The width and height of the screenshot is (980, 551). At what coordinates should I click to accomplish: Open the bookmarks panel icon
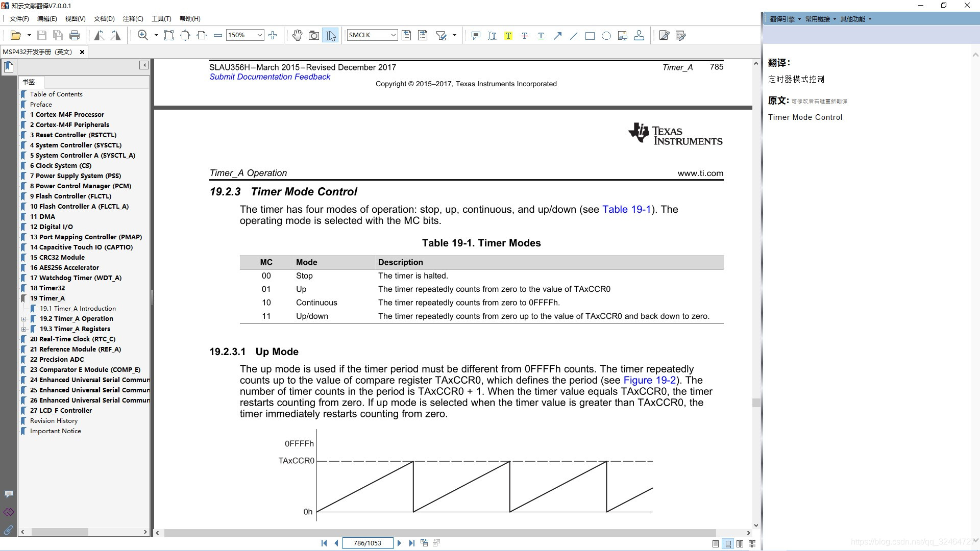click(x=9, y=67)
